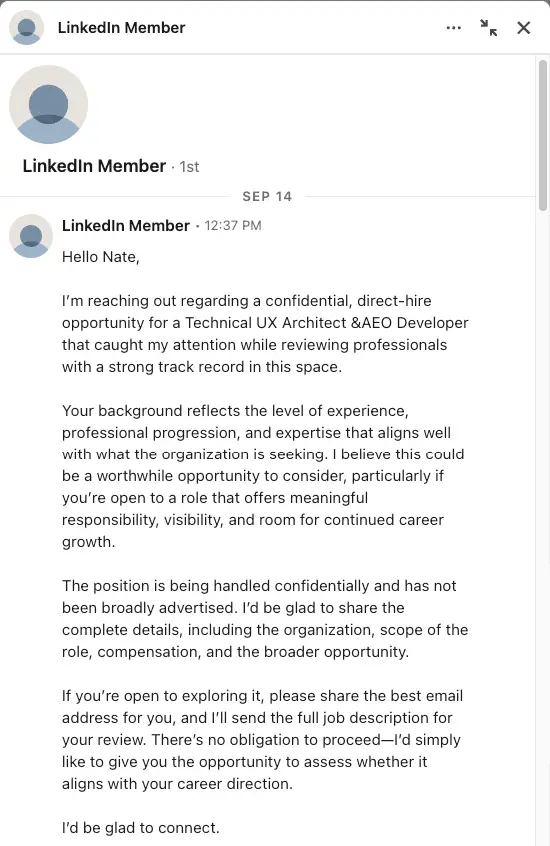Screen dimensions: 550x846
Task: Click the 1st connection degree label
Action: click(x=189, y=167)
